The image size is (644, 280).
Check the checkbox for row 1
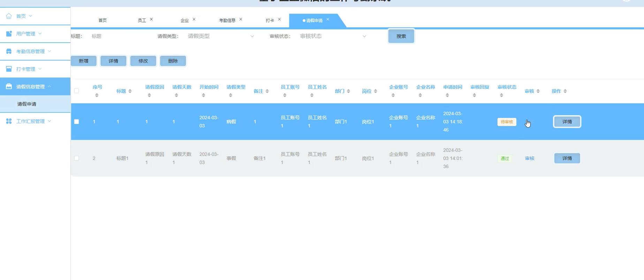77,121
